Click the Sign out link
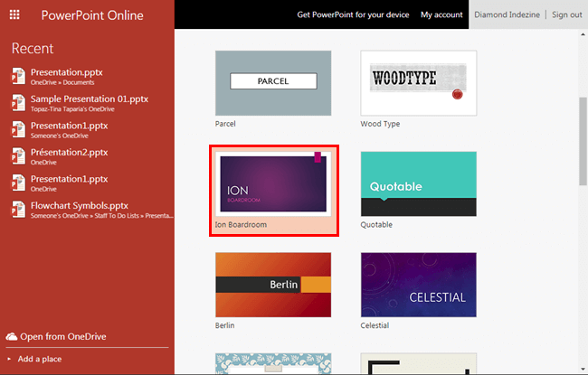The image size is (588, 375). coord(567,15)
